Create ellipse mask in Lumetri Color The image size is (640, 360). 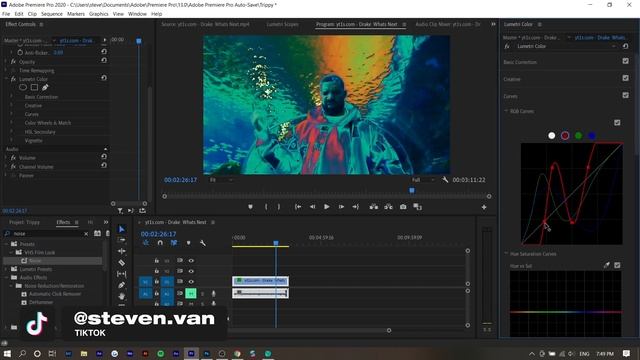(x=23, y=87)
